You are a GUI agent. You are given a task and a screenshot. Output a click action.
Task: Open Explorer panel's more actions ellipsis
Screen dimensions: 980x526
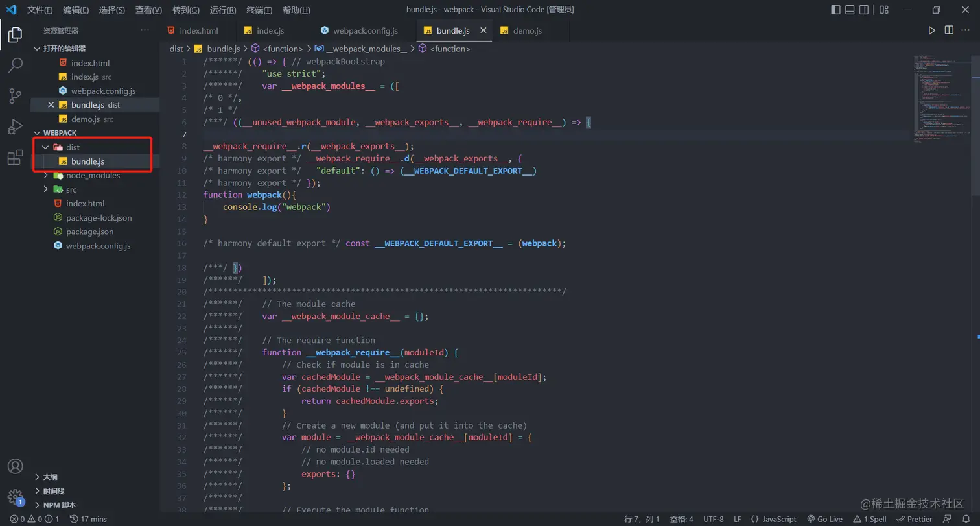tap(145, 30)
